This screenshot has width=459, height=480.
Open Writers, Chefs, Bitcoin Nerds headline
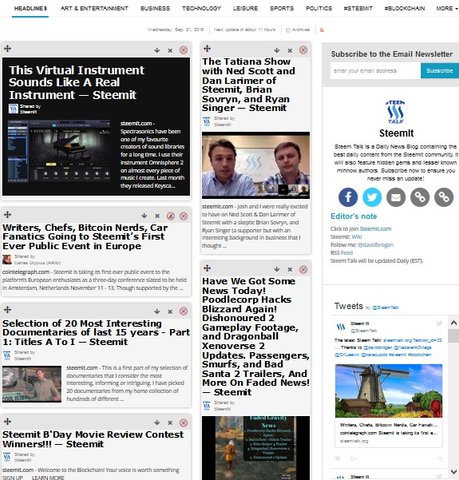[85, 237]
